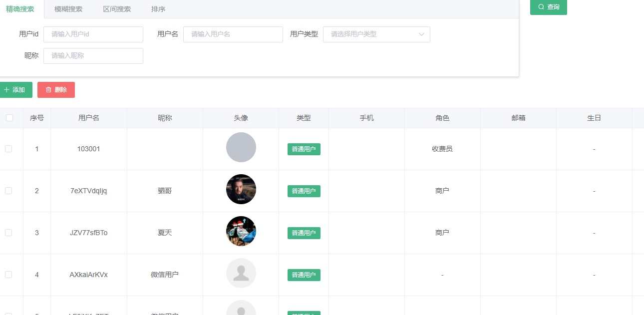Toggle the select-all header checkbox
644x315 pixels.
(9, 118)
